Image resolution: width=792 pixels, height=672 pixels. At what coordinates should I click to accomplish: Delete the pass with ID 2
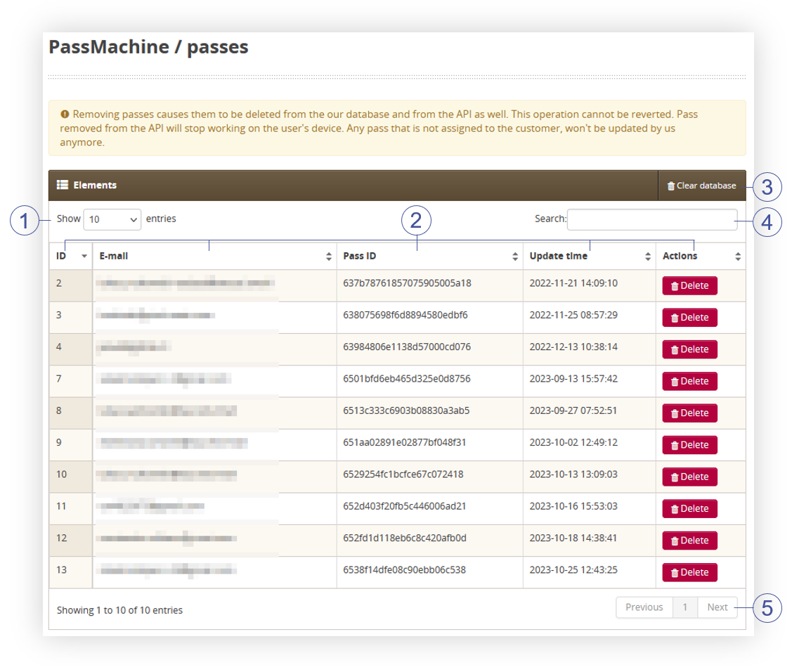tap(689, 285)
